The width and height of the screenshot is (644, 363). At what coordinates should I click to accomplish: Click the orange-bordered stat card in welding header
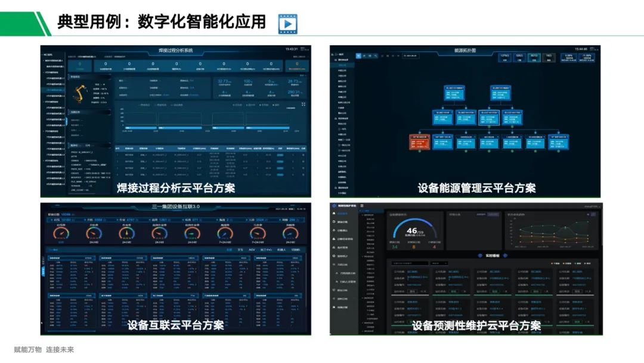[x=296, y=66]
